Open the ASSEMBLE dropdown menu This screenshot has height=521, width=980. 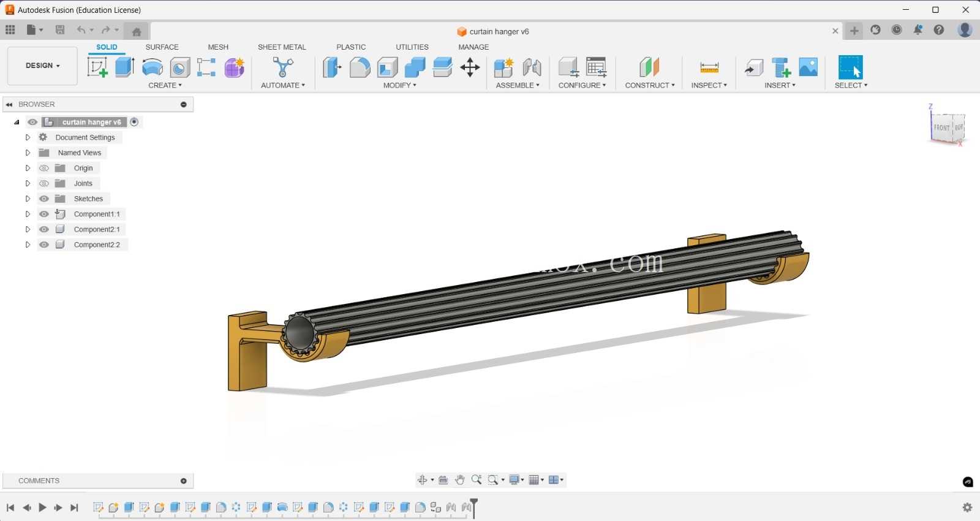[x=518, y=85]
